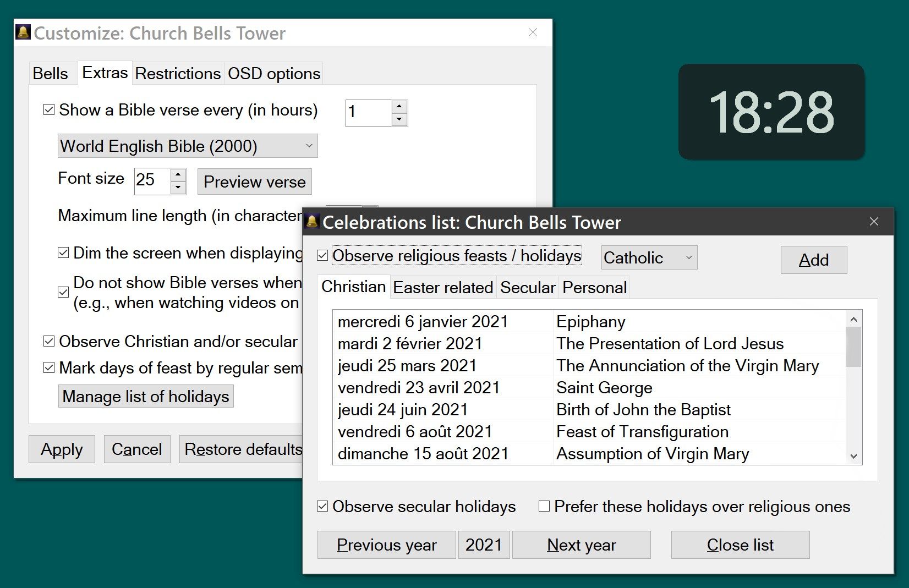The width and height of the screenshot is (909, 588).
Task: Click the bell icon in Celebrations list title bar
Action: point(312,222)
